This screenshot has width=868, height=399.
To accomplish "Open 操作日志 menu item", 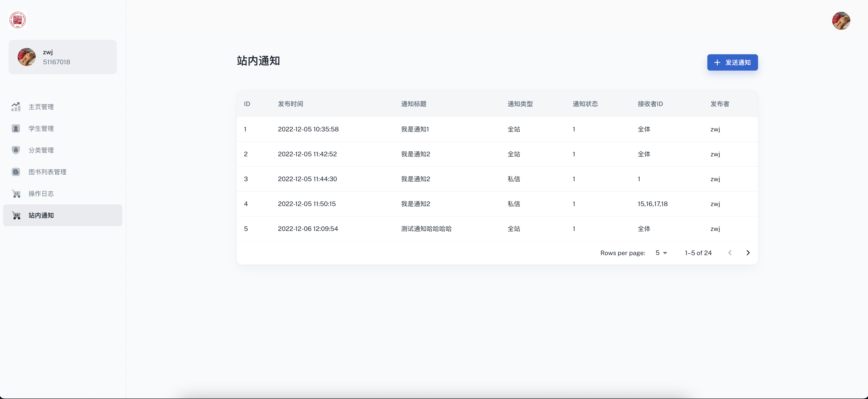I will pos(41,194).
